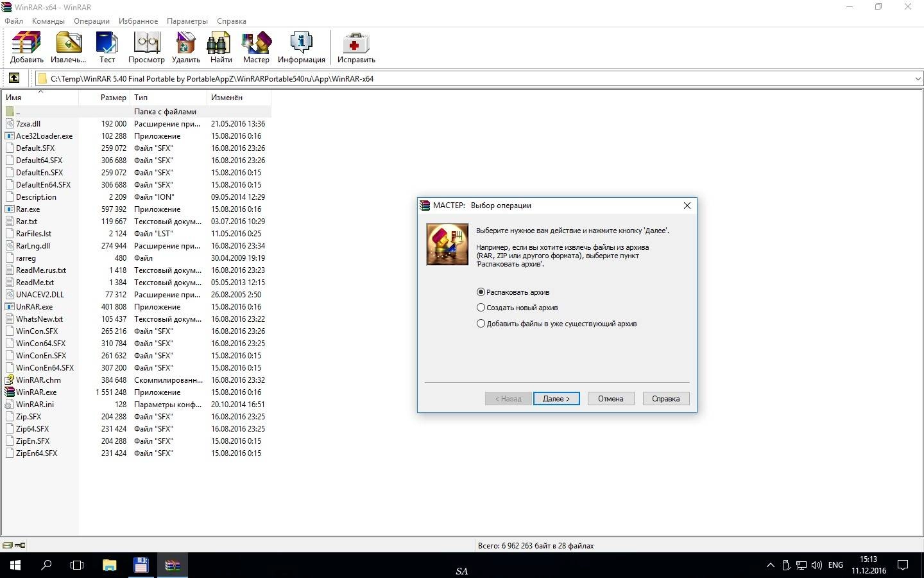
Task: Open the volume control in the system tray
Action: [x=816, y=565]
